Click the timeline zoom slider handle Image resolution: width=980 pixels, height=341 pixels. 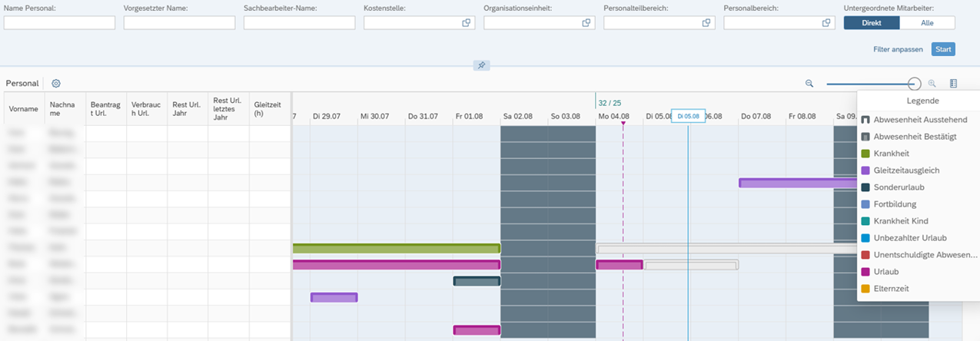tap(914, 84)
